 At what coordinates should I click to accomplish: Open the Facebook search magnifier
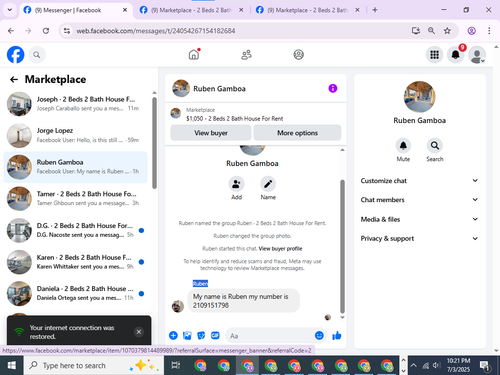[37, 55]
